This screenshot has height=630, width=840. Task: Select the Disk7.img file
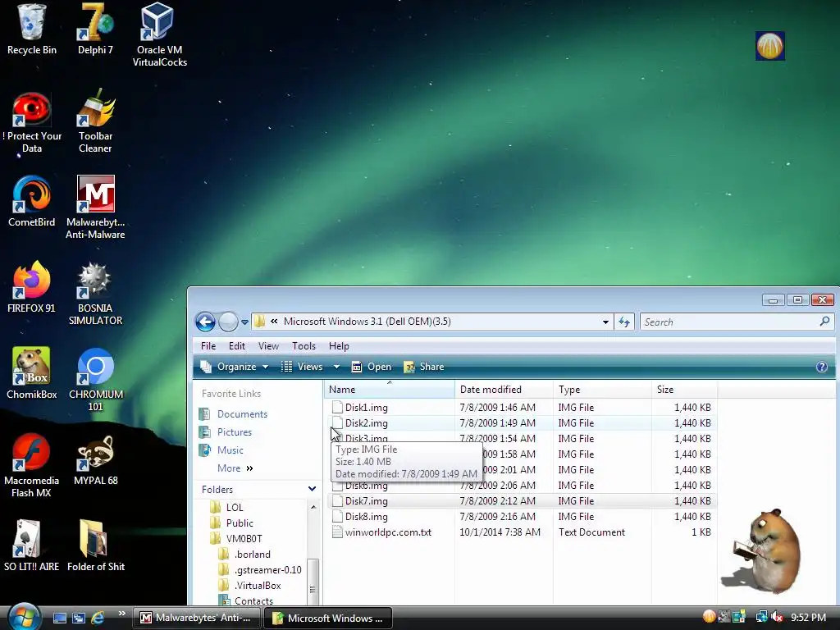tap(523, 501)
